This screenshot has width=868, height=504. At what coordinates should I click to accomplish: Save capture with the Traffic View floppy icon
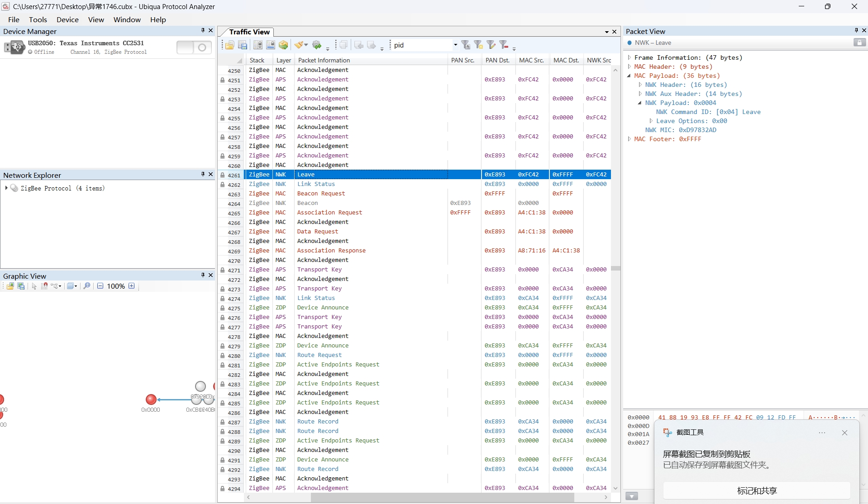(243, 45)
